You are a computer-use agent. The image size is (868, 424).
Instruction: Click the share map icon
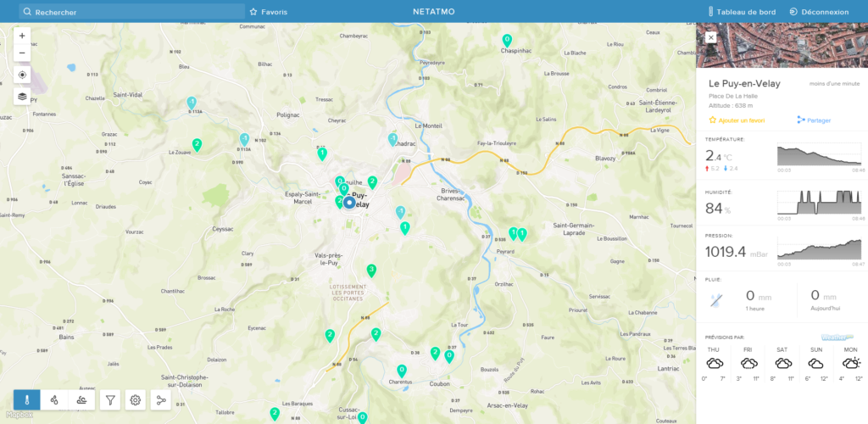(x=161, y=399)
